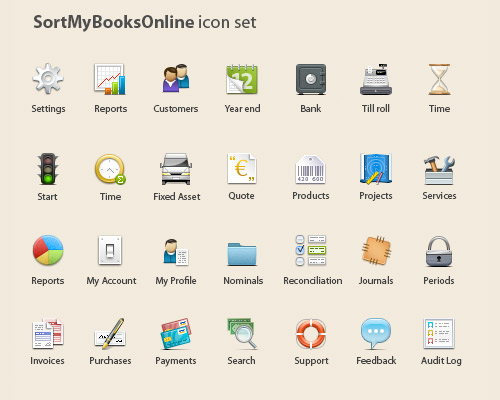The width and height of the screenshot is (500, 400).
Task: Click the 'Start' text label
Action: coord(47,197)
